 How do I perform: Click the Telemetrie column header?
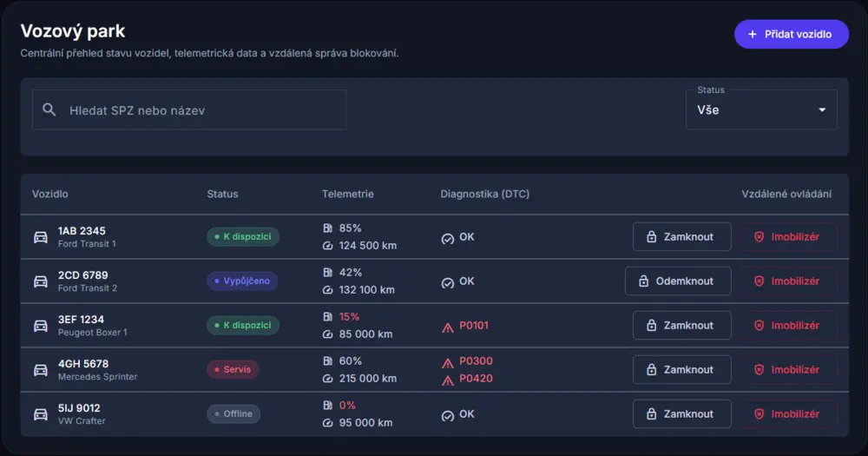coord(347,194)
